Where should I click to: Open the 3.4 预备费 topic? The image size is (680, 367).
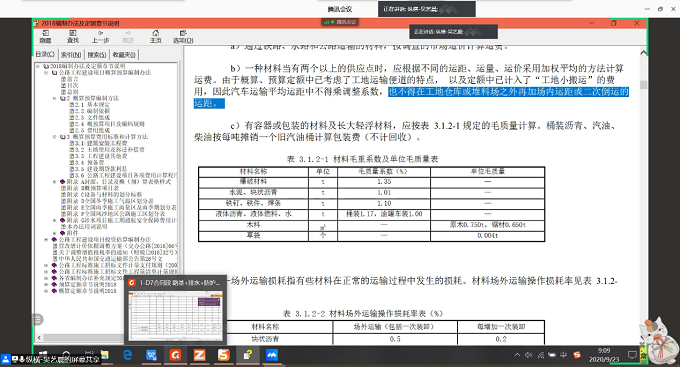(89, 162)
